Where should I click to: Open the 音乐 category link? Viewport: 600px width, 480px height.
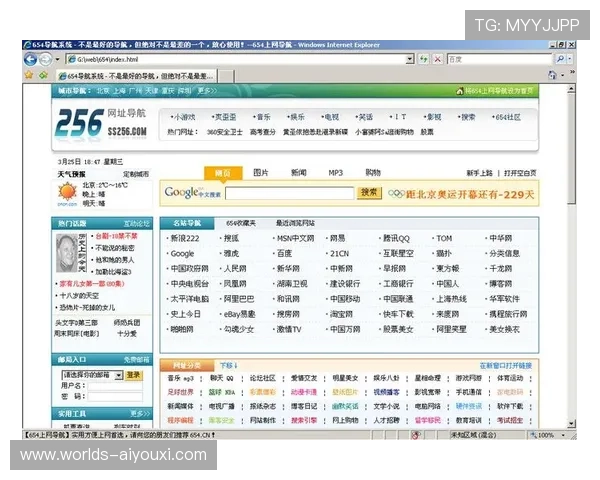point(263,117)
